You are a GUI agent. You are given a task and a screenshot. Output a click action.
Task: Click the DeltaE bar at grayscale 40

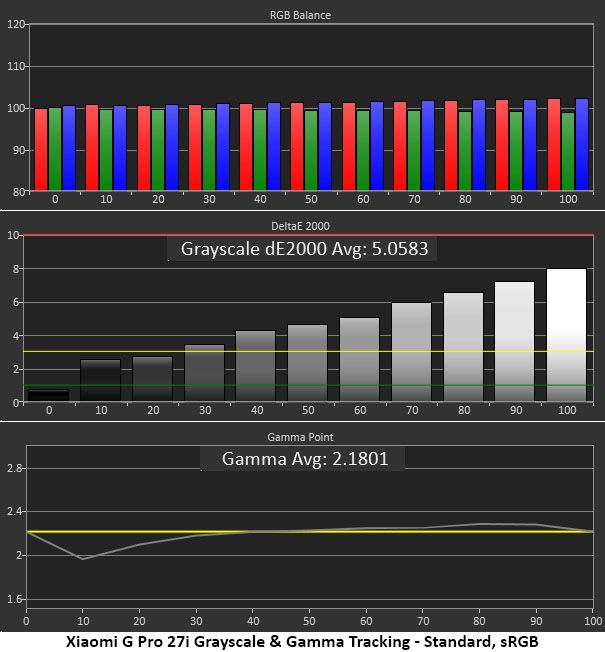coord(255,366)
